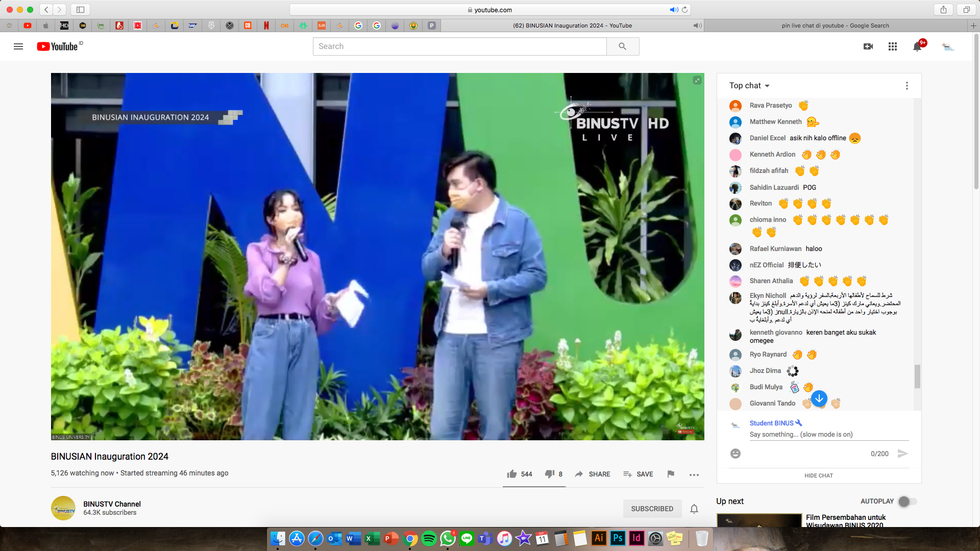Click the SUBSCRIBED button
Viewport: 980px width, 551px height.
pos(652,509)
